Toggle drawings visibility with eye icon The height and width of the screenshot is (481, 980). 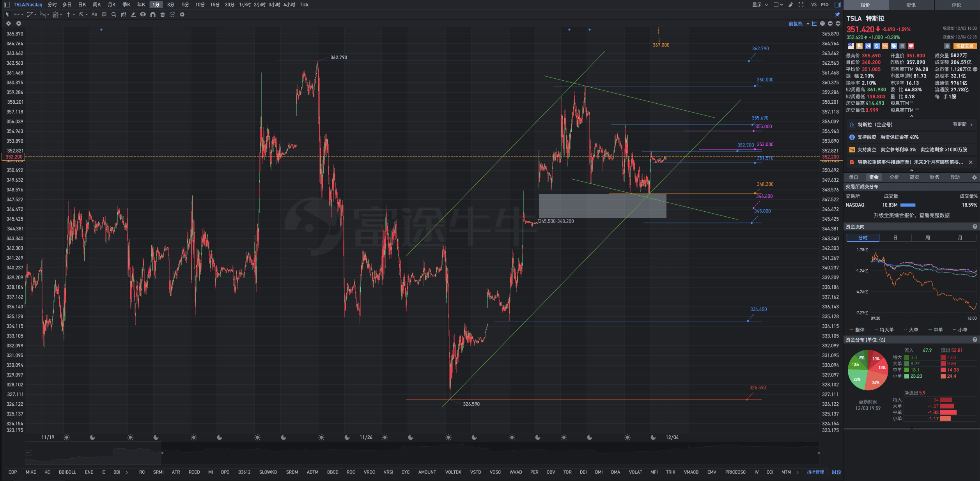(143, 14)
